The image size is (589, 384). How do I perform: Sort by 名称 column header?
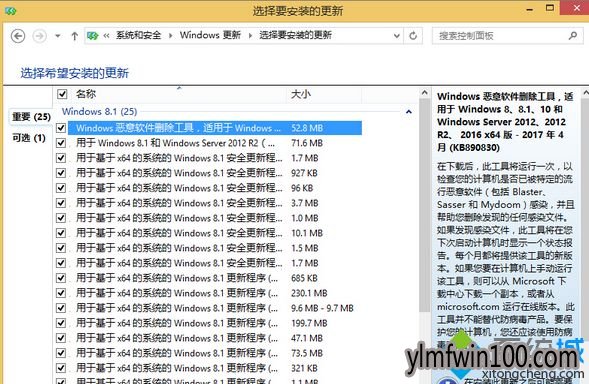pos(86,94)
